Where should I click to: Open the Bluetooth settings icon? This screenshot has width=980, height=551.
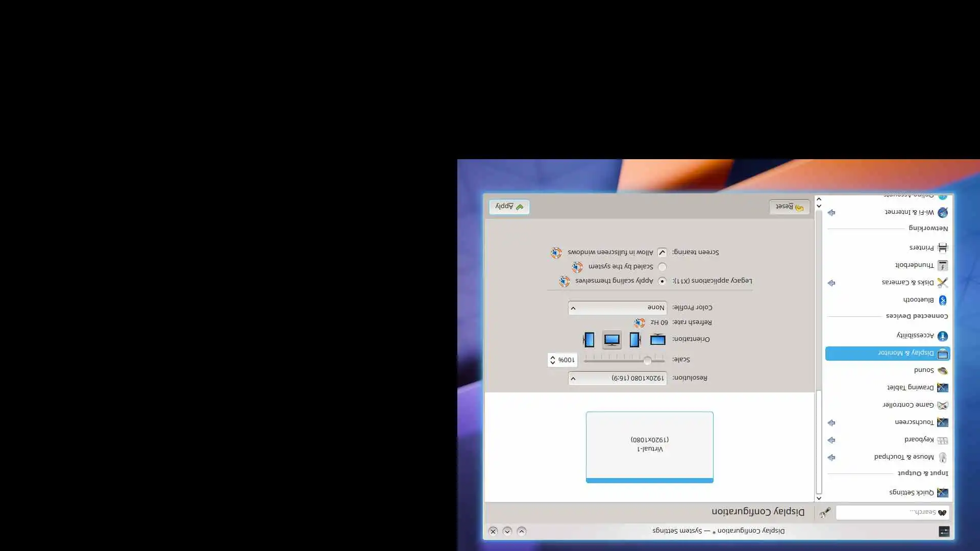coord(942,300)
